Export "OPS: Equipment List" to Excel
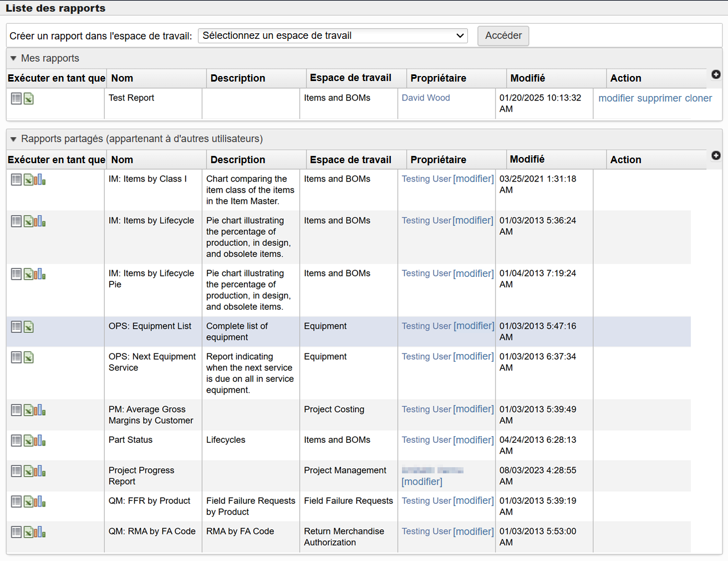Viewport: 728px width, 561px height. point(28,326)
